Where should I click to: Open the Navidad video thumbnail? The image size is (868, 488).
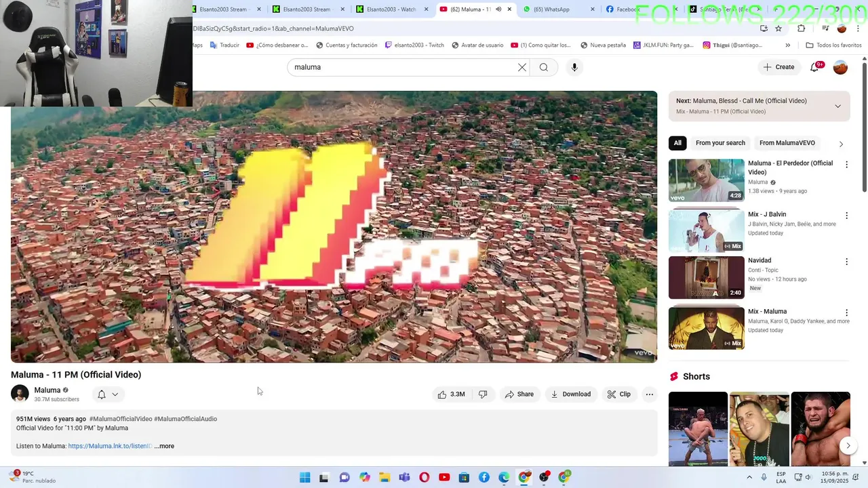tap(707, 277)
